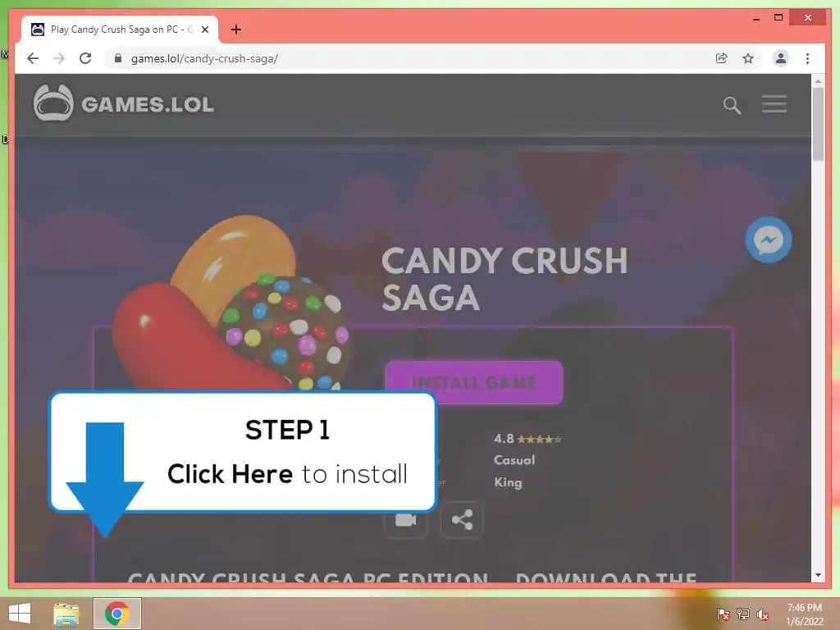The height and width of the screenshot is (630, 840).
Task: Open File Explorer from the taskbar
Action: point(66,614)
